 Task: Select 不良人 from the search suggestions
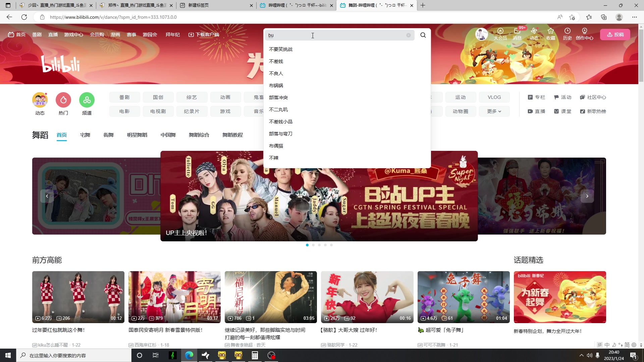click(x=276, y=73)
